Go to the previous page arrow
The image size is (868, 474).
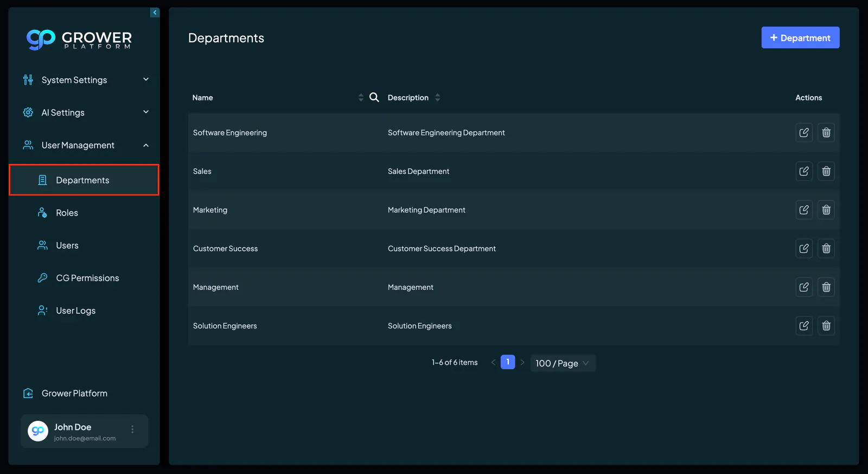point(493,362)
